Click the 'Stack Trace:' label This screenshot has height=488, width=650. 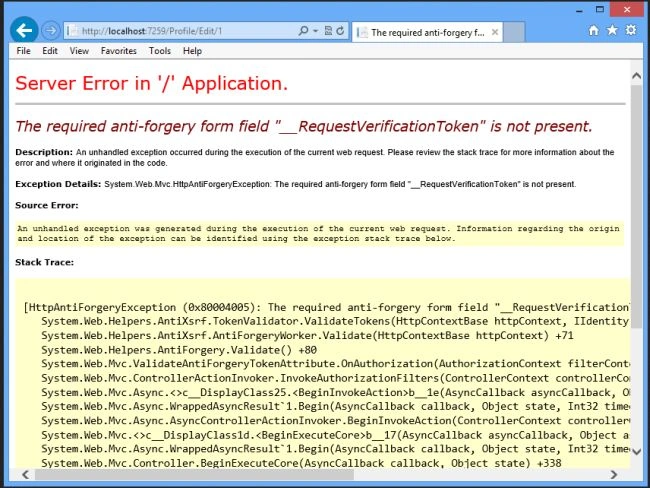[44, 262]
